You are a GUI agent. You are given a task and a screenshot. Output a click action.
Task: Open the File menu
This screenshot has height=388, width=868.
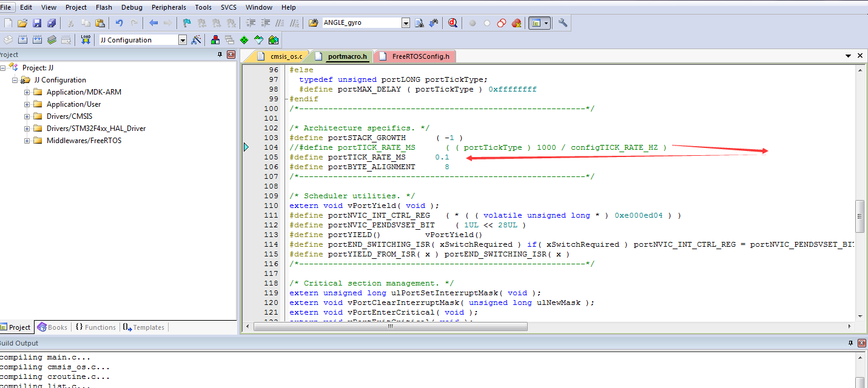point(5,7)
